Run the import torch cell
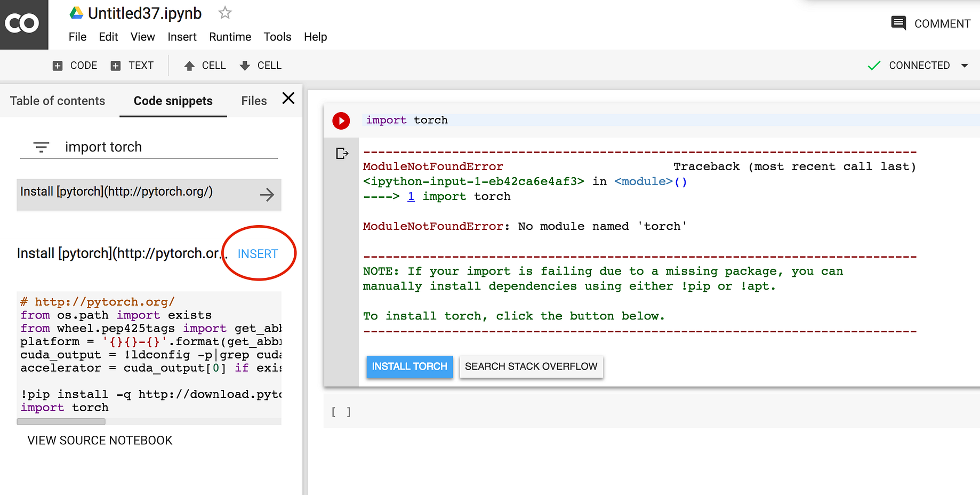 pos(341,121)
